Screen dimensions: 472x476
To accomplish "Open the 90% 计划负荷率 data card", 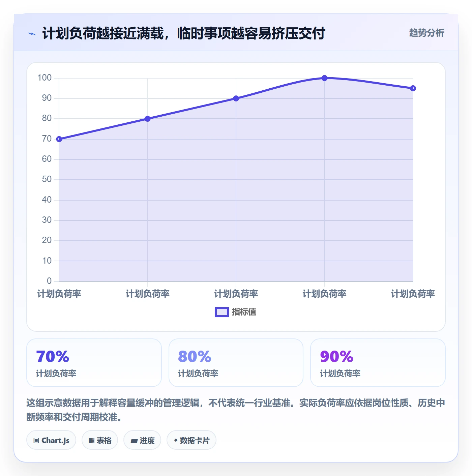I will coord(378,363).
